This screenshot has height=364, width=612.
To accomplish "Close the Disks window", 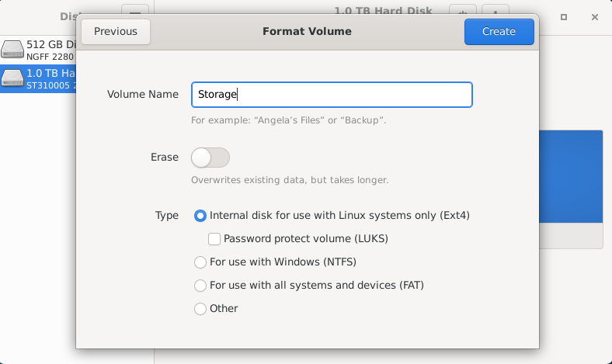I will 594,17.
